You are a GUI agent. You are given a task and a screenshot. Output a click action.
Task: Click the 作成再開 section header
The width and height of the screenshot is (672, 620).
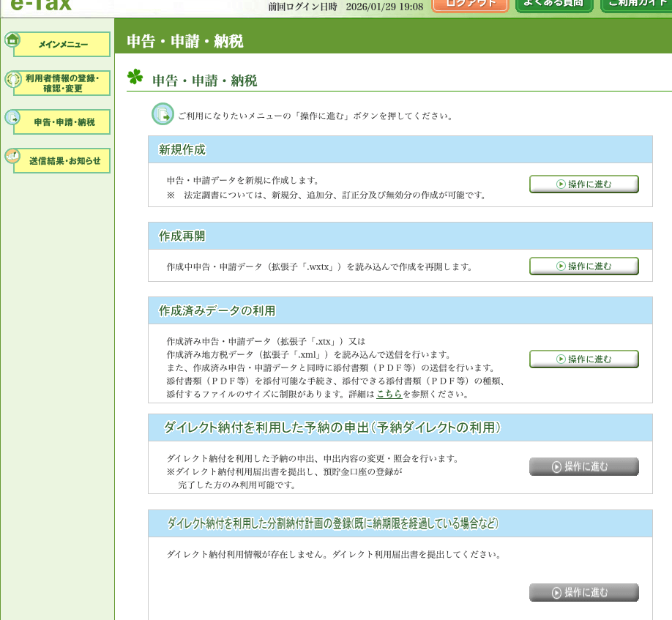[x=400, y=236]
